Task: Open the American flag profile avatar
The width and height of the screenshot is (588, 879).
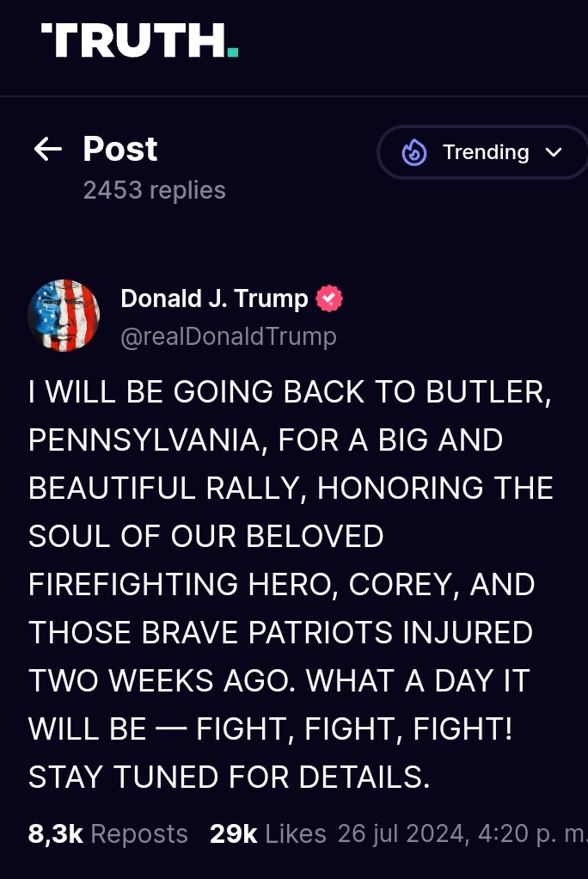Action: pyautogui.click(x=64, y=315)
